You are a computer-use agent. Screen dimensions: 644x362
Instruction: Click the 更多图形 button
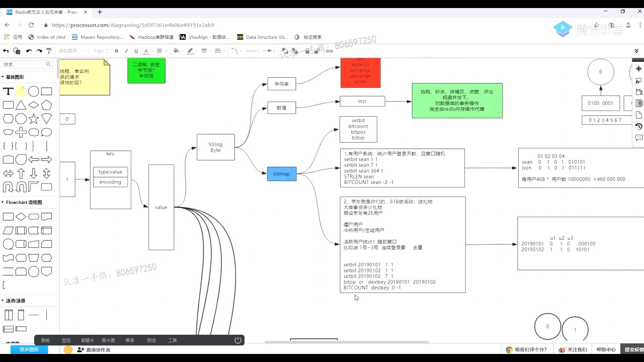(x=29, y=349)
